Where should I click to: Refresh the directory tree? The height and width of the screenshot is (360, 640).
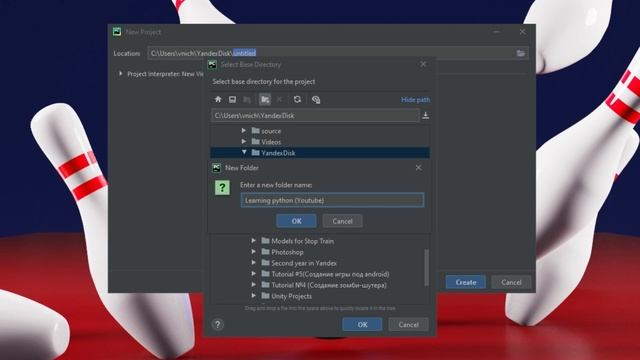pos(297,99)
